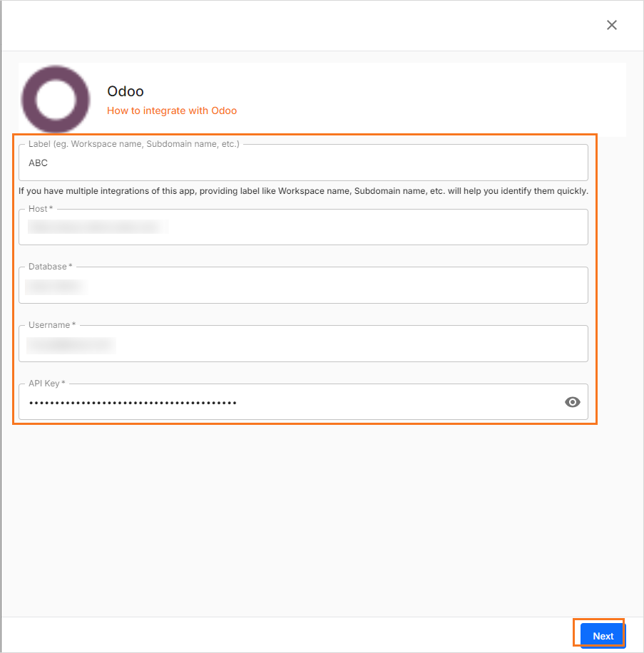
Task: Focus the Username input field
Action: click(x=303, y=344)
